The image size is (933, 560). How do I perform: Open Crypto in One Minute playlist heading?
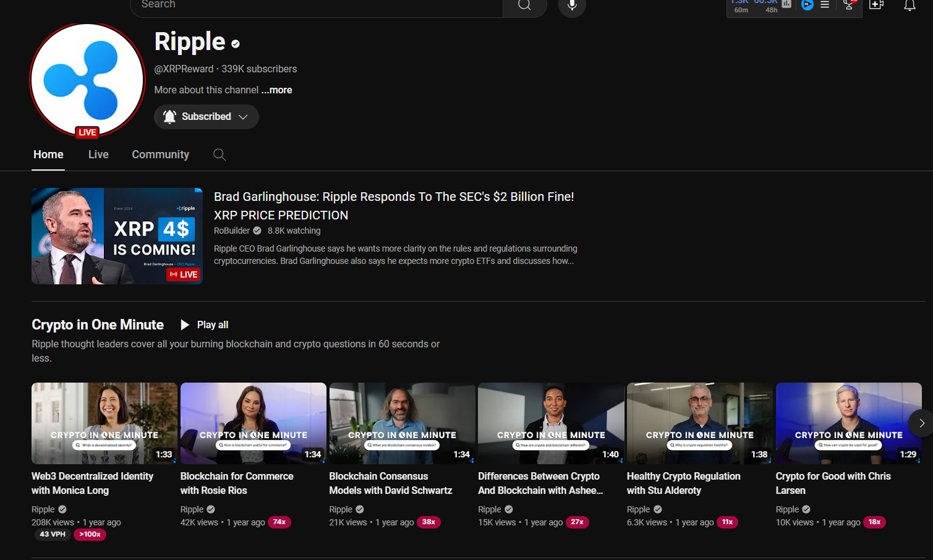click(x=98, y=325)
